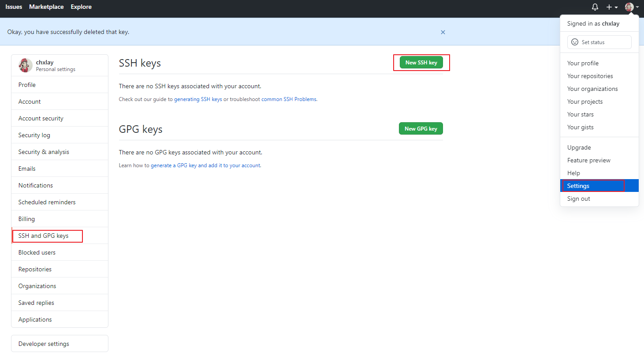
Task: Open Scheduled reminders settings
Action: tap(60, 202)
